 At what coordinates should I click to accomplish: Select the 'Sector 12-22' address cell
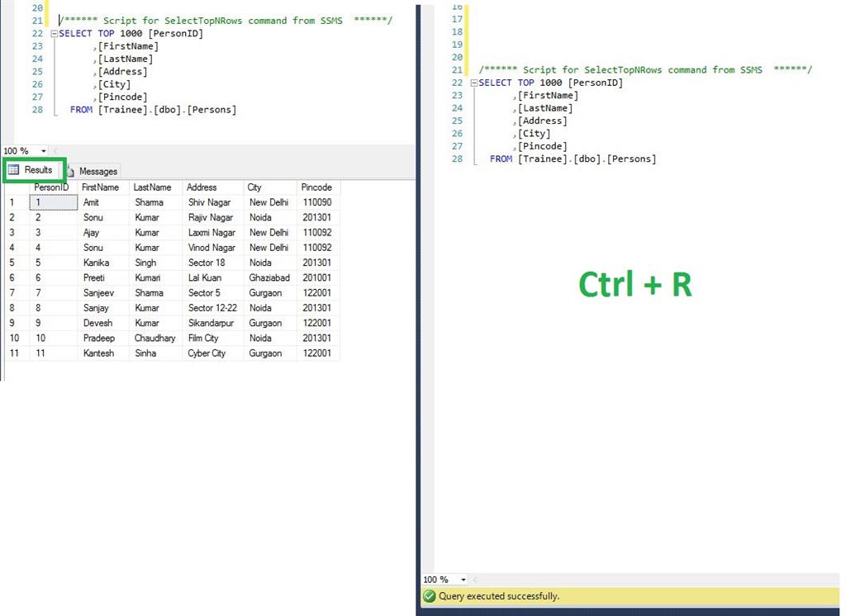[x=212, y=308]
